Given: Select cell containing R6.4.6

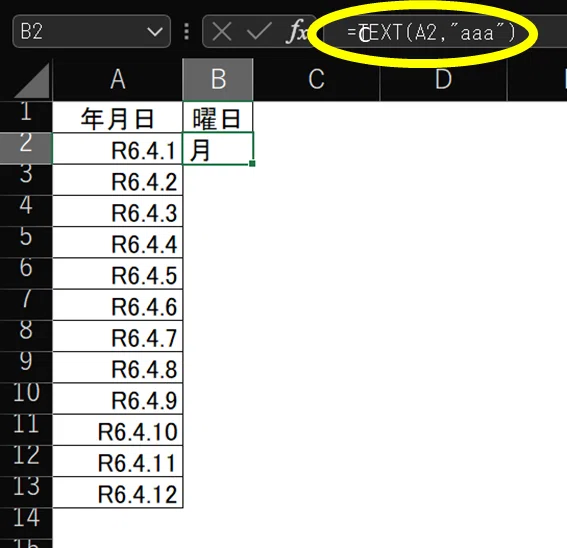Looking at the screenshot, I should coord(118,305).
